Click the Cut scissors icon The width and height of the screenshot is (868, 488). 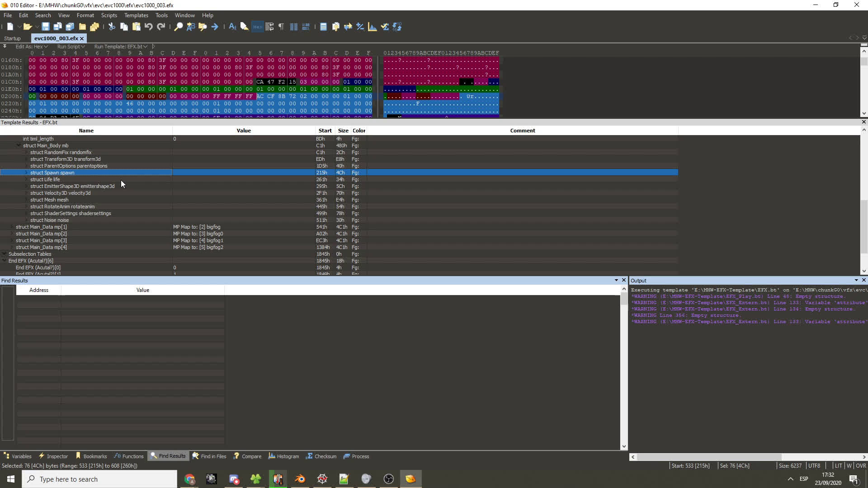coord(112,27)
